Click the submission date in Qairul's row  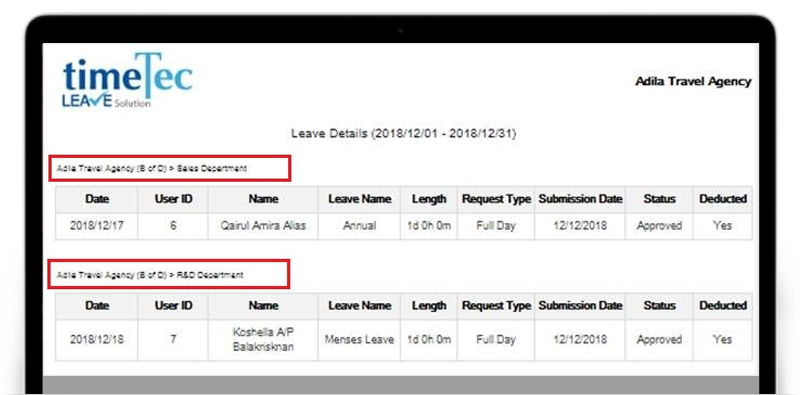tap(581, 226)
